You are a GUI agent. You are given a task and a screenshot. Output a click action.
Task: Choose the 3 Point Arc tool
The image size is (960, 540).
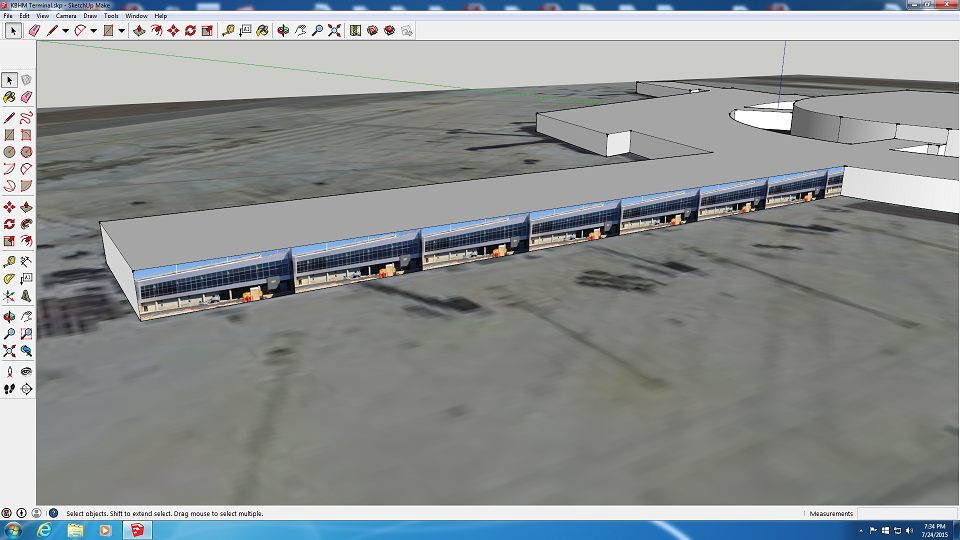pos(9,186)
